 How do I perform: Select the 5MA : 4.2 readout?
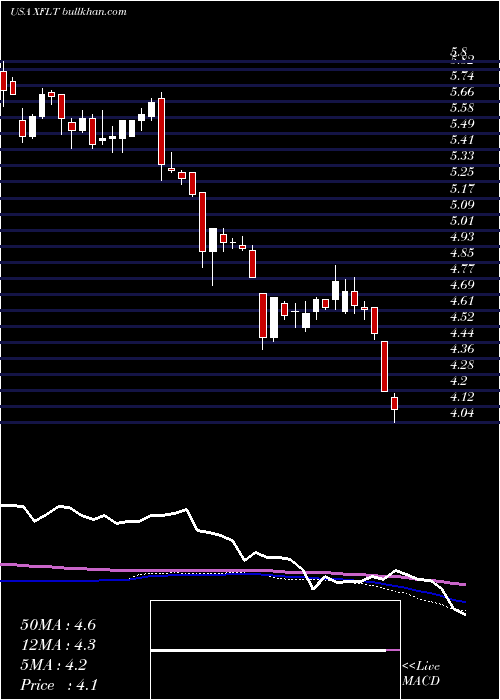[54, 665]
